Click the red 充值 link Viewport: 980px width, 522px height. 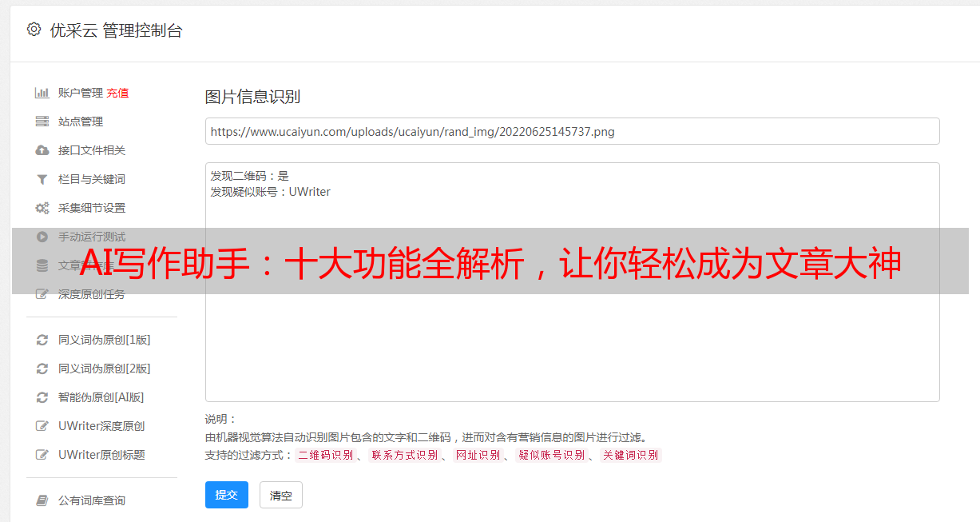[117, 93]
